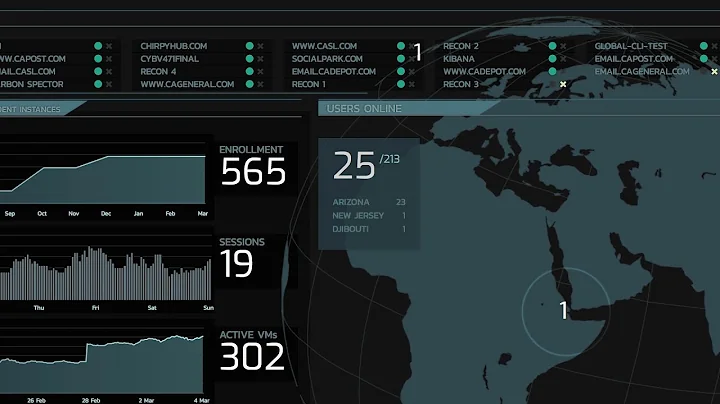Click the X icon beside RECON 4
This screenshot has width=720, height=404.
[x=260, y=72]
